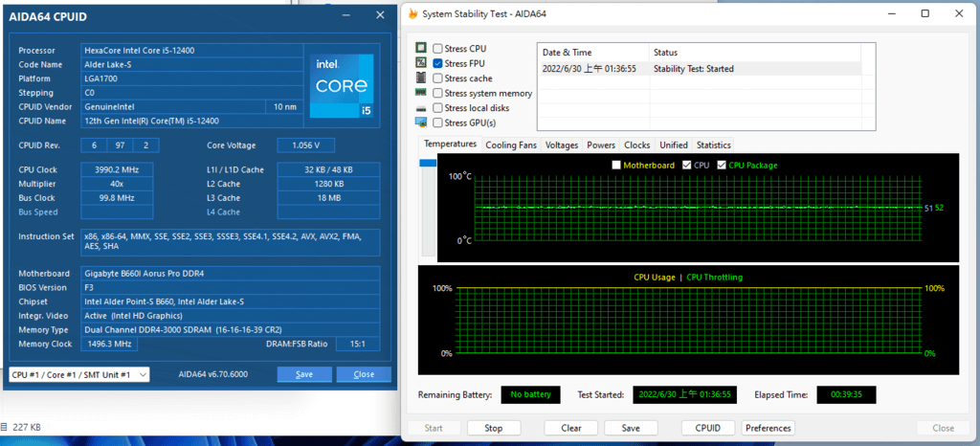This screenshot has width=980, height=446.
Task: Toggle the CPU temperature graph checkbox
Action: [687, 166]
